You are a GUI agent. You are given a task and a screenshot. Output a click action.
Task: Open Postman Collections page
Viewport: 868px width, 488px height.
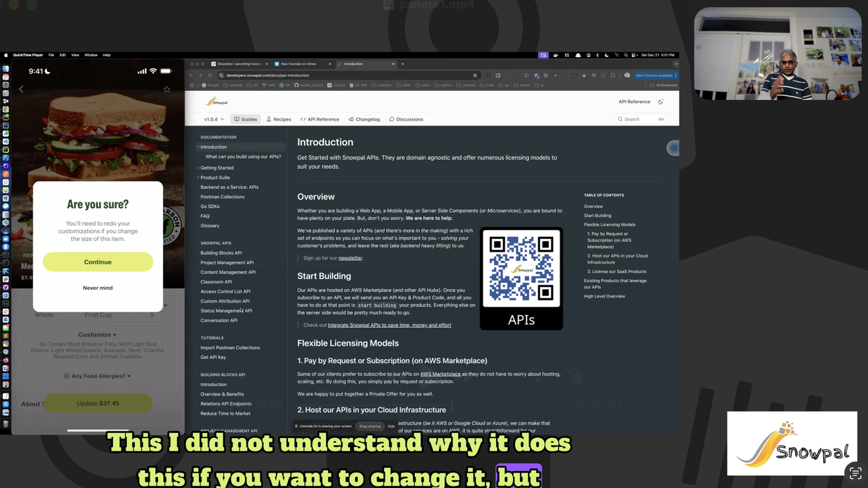(222, 197)
